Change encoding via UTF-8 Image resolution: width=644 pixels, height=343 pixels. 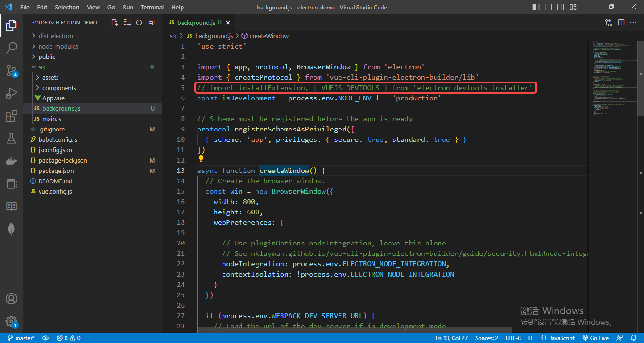(513, 338)
